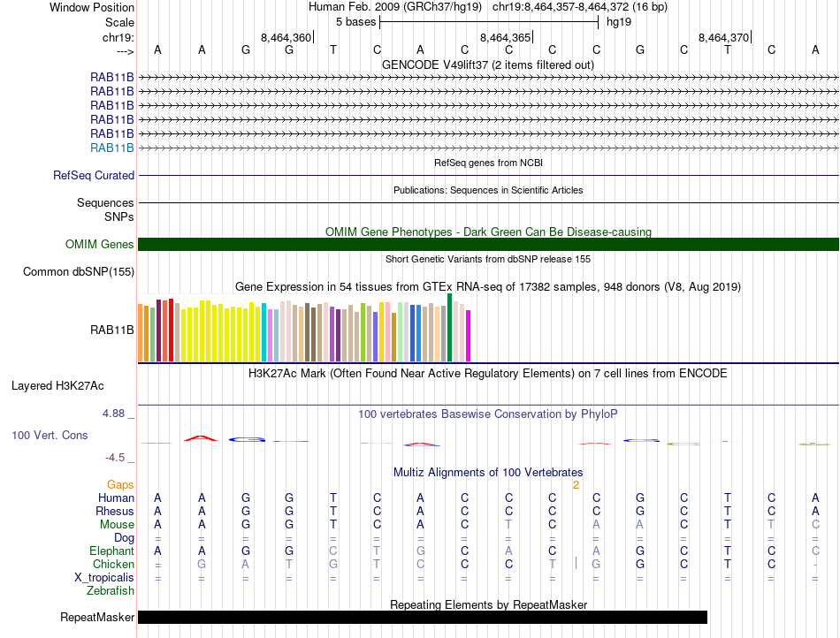840x638 pixels.
Task: Click the orange gap count number 2
Action: pos(576,485)
